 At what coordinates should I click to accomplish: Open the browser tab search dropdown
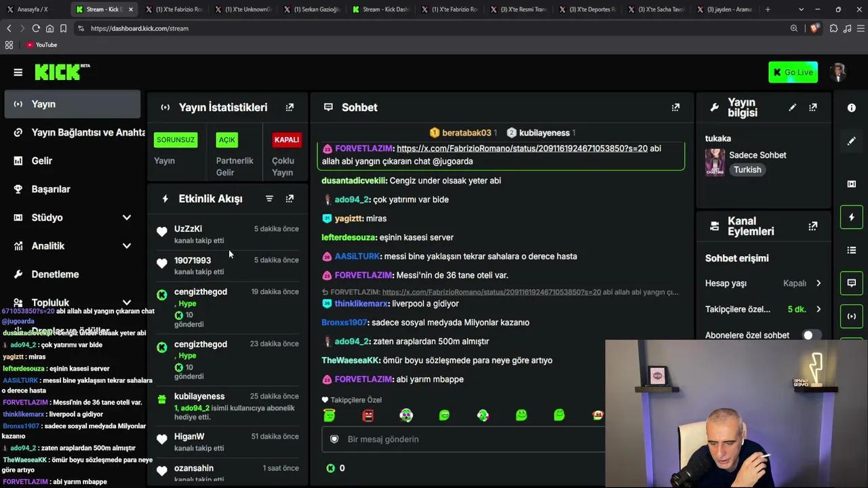tap(801, 9)
